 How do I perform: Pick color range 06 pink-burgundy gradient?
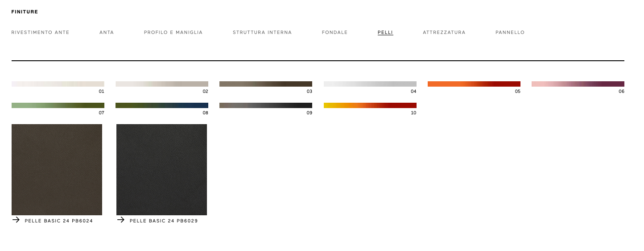coord(578,84)
